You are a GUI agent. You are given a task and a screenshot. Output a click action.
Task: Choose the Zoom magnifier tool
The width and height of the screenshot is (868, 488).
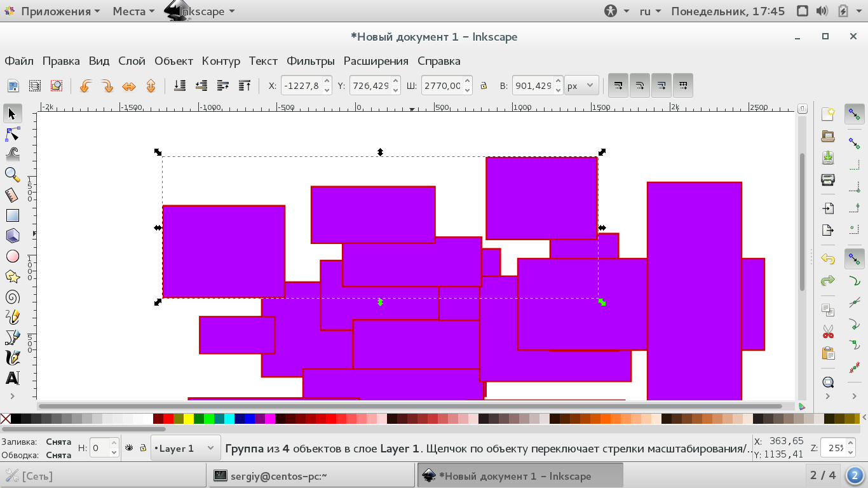tap(12, 175)
